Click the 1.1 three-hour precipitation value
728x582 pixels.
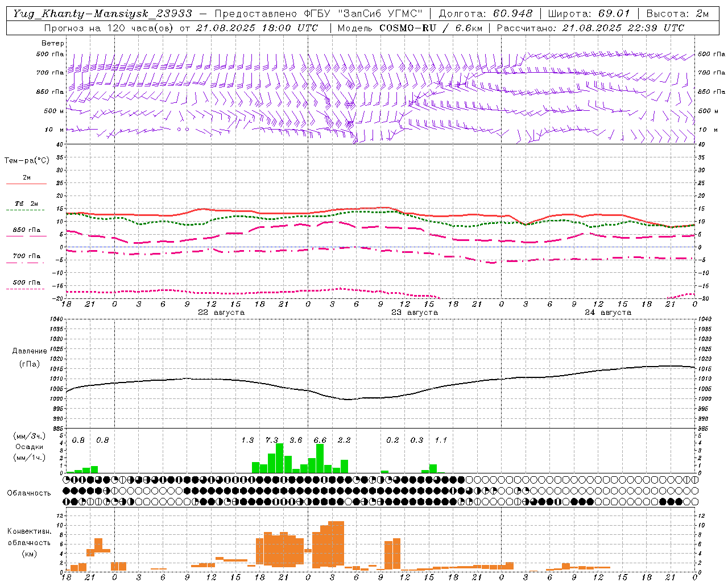tap(441, 440)
